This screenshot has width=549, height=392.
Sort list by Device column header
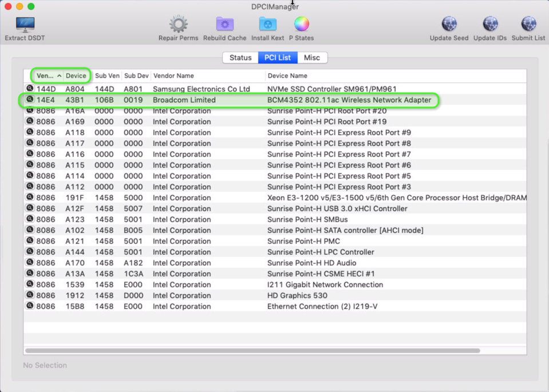[x=76, y=76]
